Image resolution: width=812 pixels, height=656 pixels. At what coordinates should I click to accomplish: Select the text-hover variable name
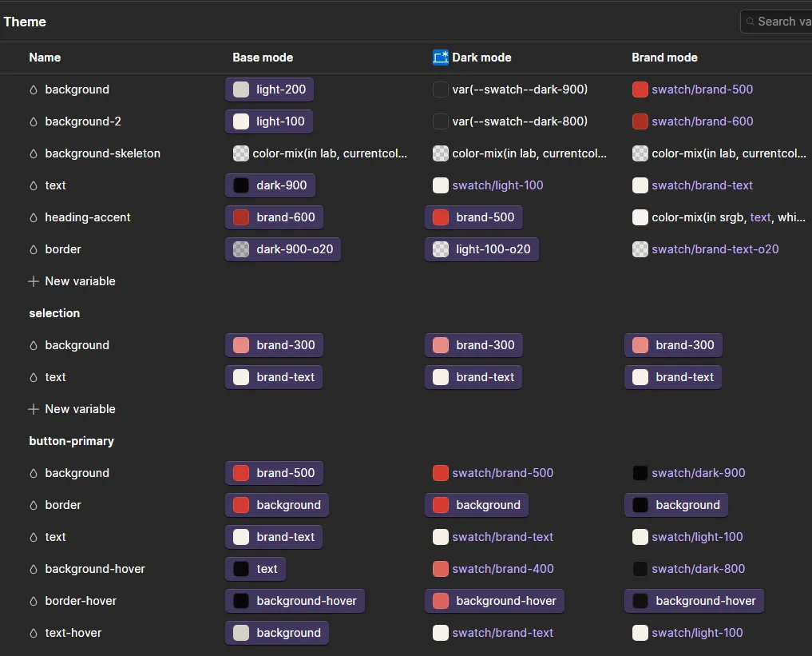(x=73, y=633)
